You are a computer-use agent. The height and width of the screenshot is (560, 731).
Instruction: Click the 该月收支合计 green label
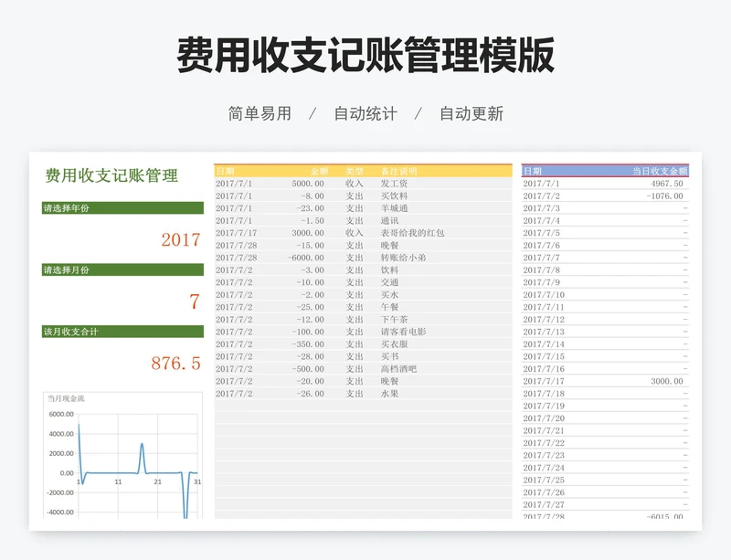pos(122,331)
